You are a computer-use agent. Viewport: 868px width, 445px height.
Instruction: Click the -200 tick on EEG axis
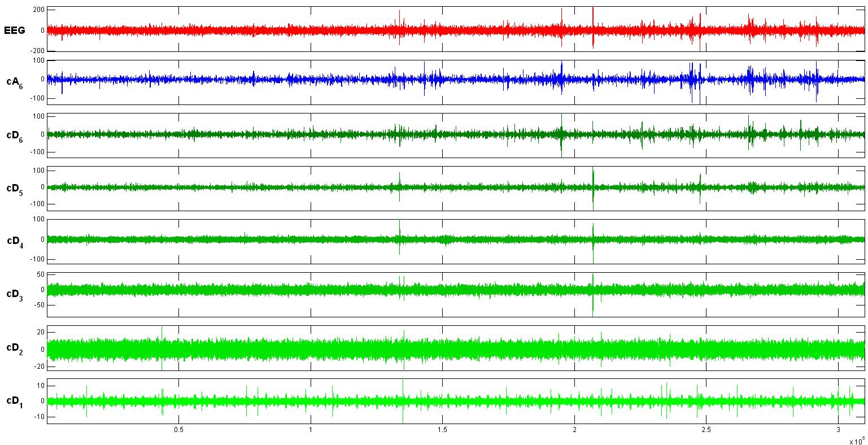coord(38,51)
